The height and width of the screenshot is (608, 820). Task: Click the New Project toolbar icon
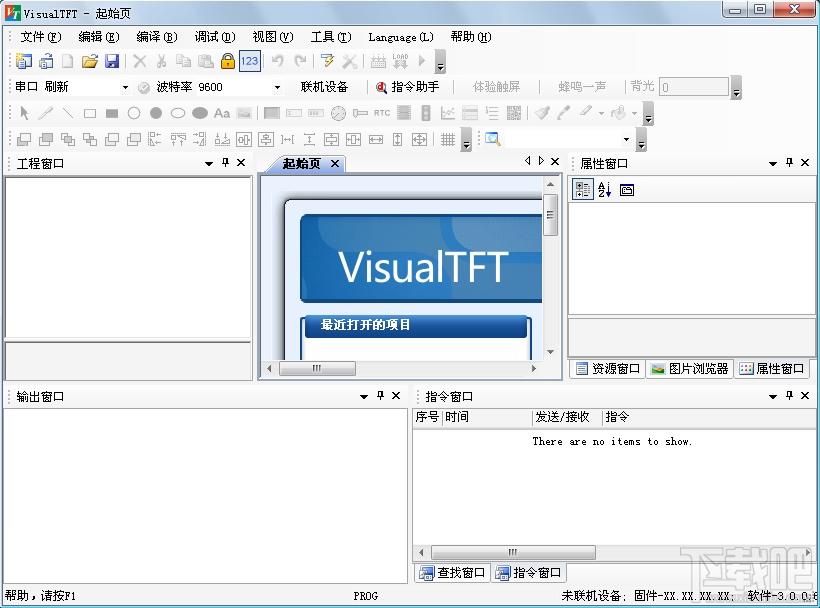coord(24,61)
